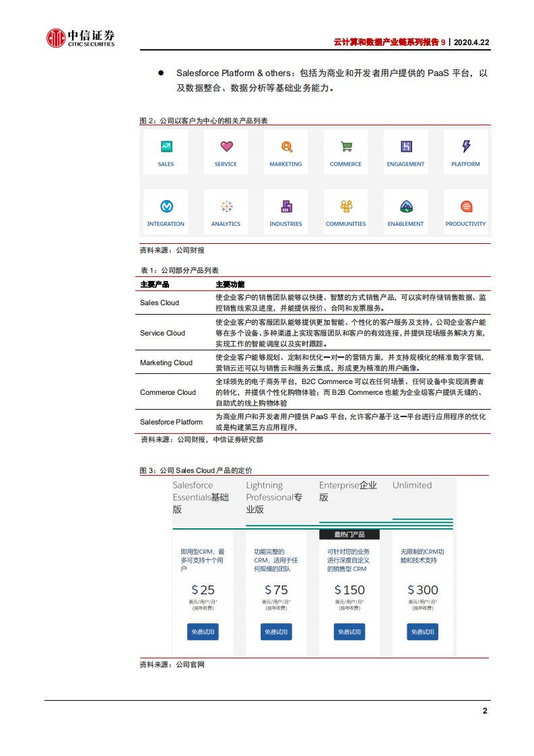Click the 最热门产品 badge
Screen dimensions: 534x756
[349, 535]
